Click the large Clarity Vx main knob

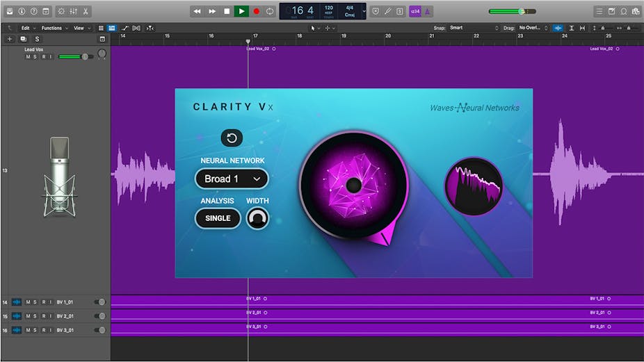click(x=353, y=185)
